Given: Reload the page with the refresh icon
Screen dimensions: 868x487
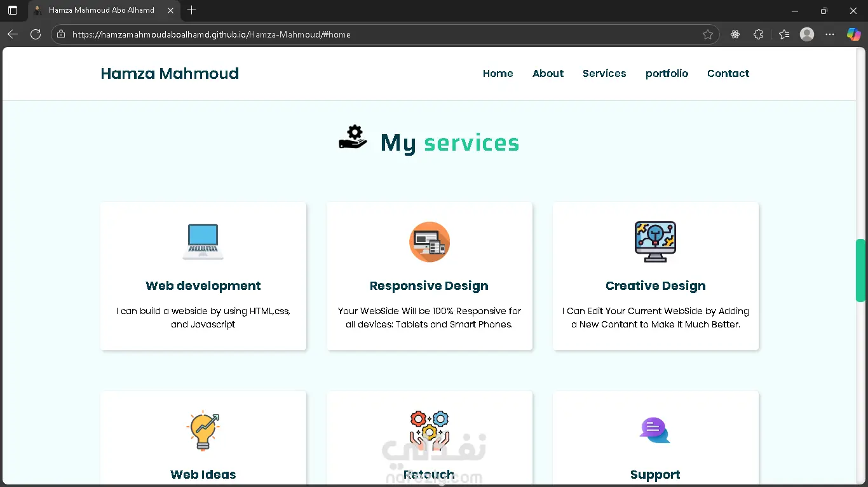Looking at the screenshot, I should [x=36, y=34].
